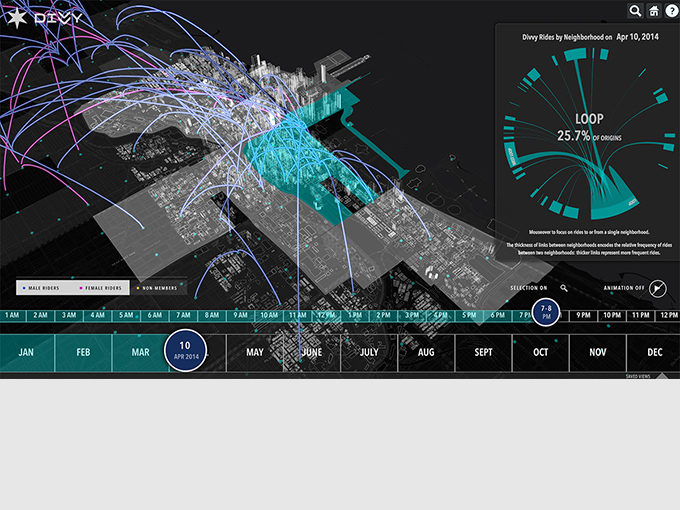This screenshot has width=680, height=510.
Task: Click the search magnifier icon at top right
Action: coord(635,10)
